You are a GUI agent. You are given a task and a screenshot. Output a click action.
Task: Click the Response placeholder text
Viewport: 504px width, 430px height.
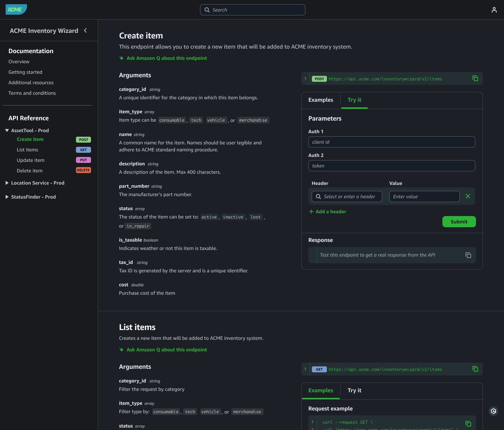tap(377, 255)
